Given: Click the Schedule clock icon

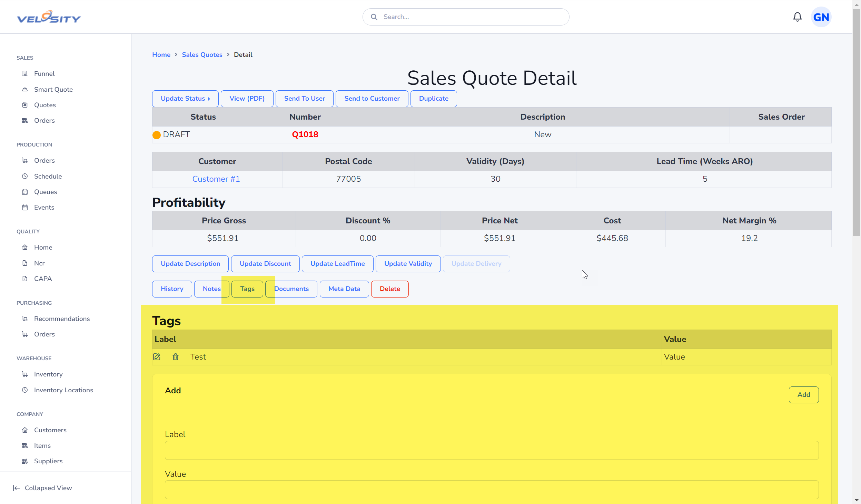Looking at the screenshot, I should [x=25, y=176].
